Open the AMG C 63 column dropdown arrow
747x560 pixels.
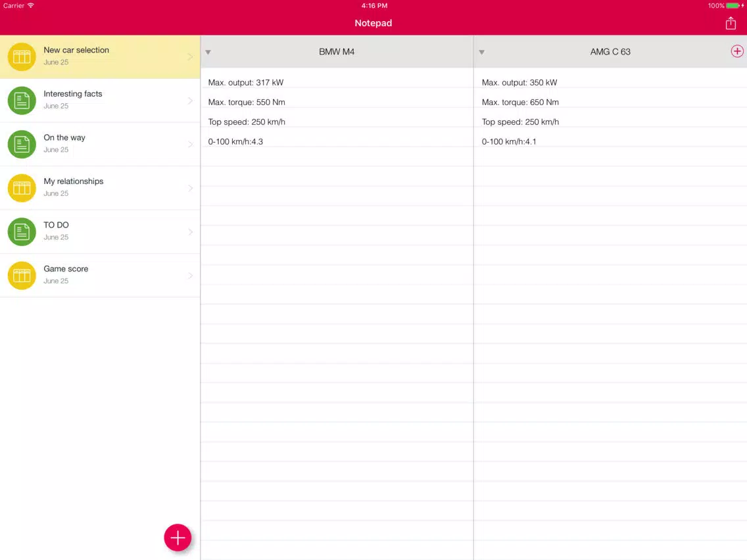(481, 52)
